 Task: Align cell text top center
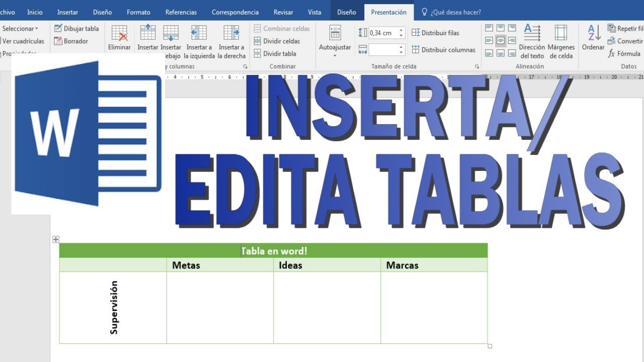click(501, 28)
